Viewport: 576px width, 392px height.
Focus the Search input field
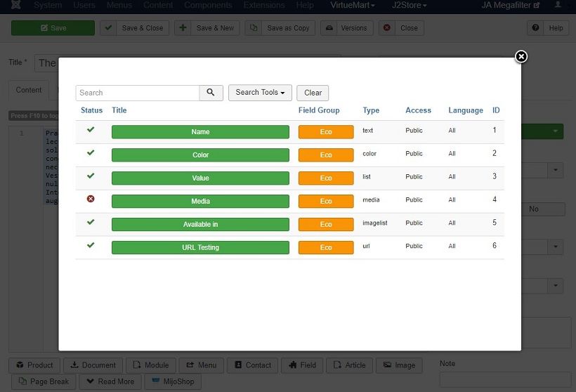[138, 93]
